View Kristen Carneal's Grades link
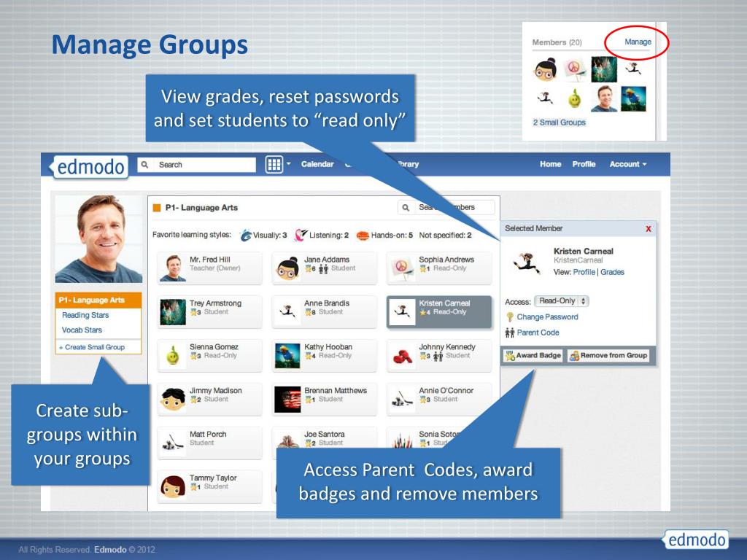Image resolution: width=747 pixels, height=560 pixels. click(612, 272)
